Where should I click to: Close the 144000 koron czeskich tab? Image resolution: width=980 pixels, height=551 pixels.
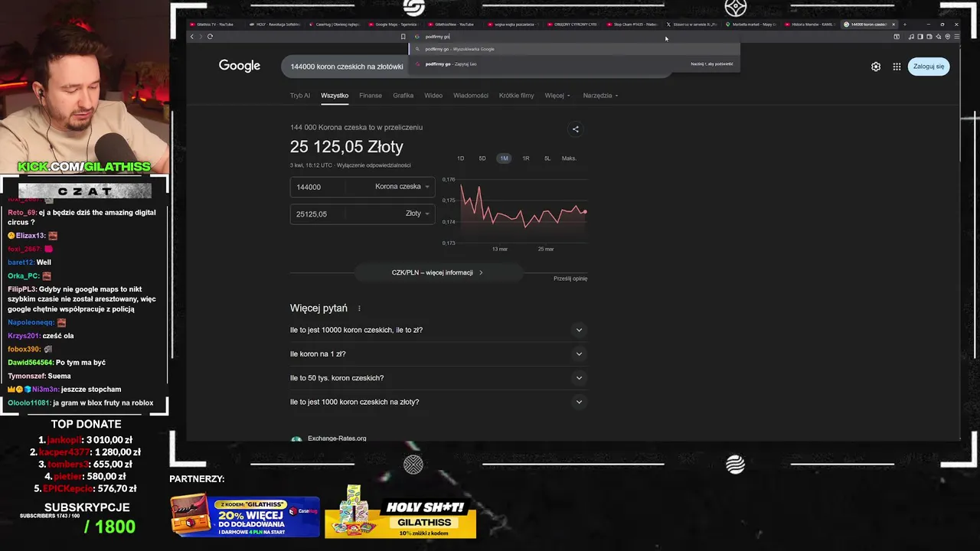pyautogui.click(x=893, y=24)
